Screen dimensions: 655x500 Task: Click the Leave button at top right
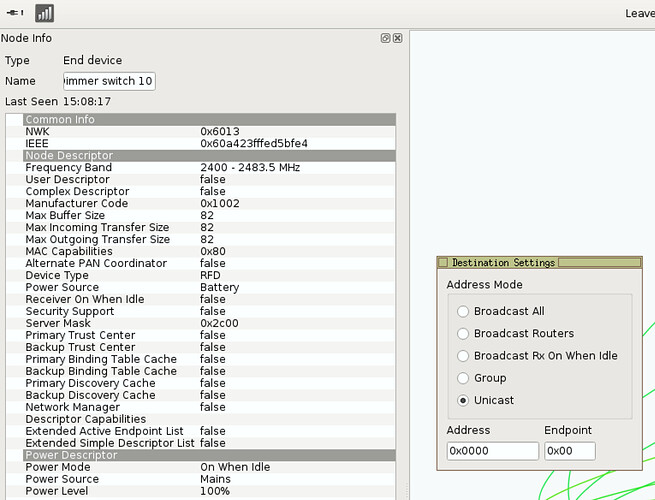(x=640, y=13)
